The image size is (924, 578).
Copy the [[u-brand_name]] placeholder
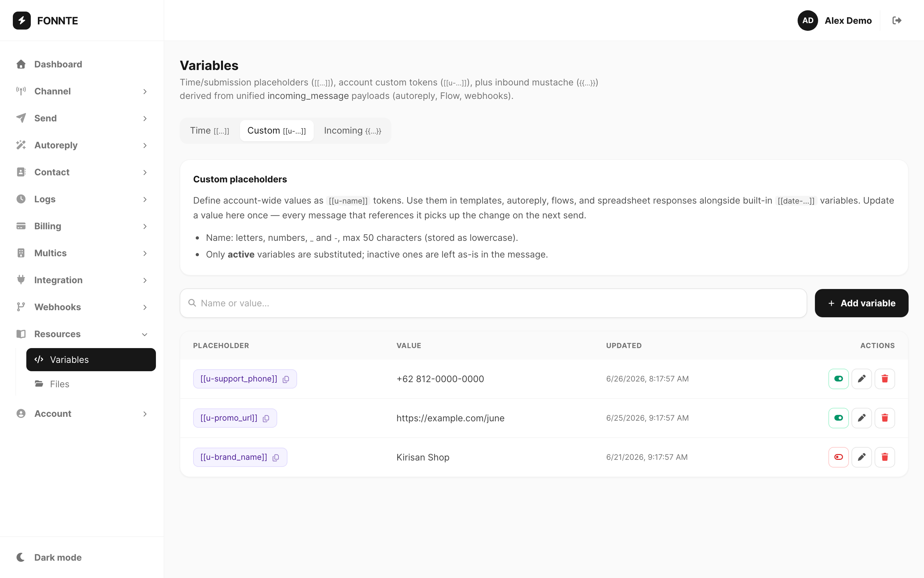(276, 458)
